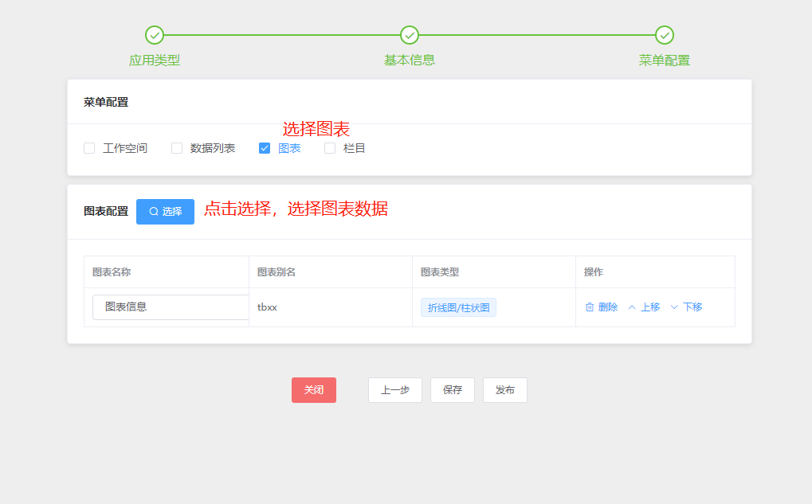Tick the 栏目 checkbox
Screen dimensions: 812x504
point(330,148)
